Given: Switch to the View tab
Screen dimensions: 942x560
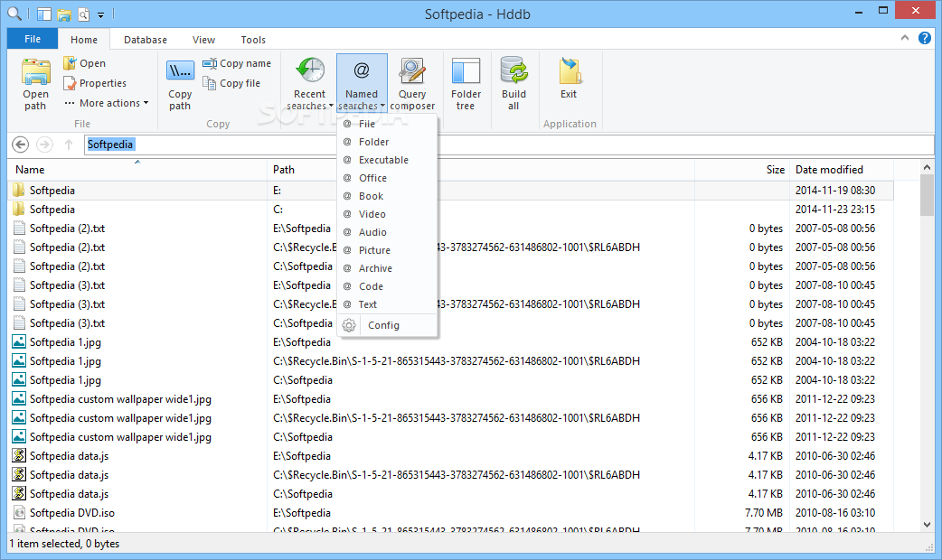Looking at the screenshot, I should [x=203, y=40].
